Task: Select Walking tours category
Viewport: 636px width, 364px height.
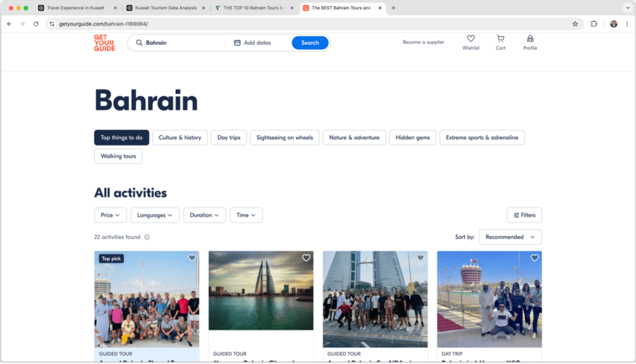Action: click(119, 157)
